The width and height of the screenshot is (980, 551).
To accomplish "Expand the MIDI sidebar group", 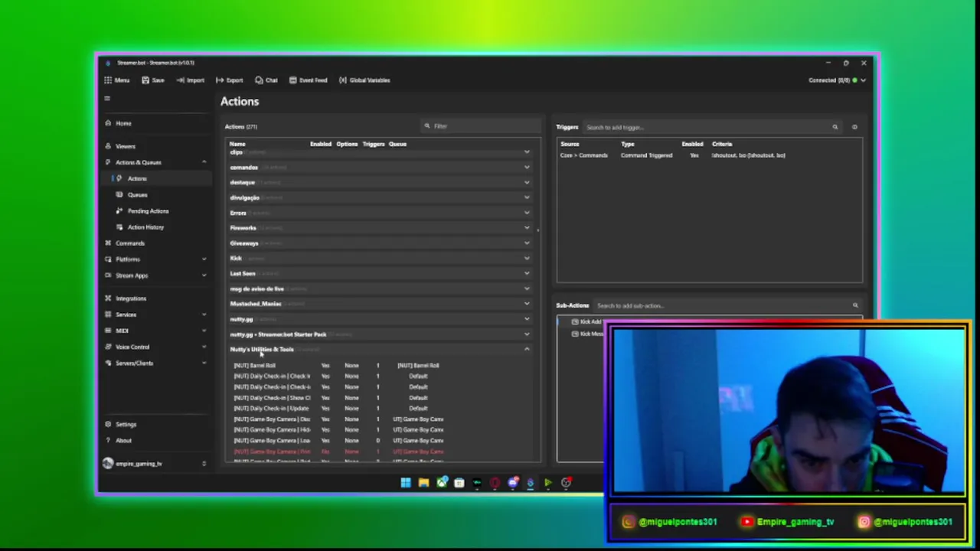I will point(156,331).
